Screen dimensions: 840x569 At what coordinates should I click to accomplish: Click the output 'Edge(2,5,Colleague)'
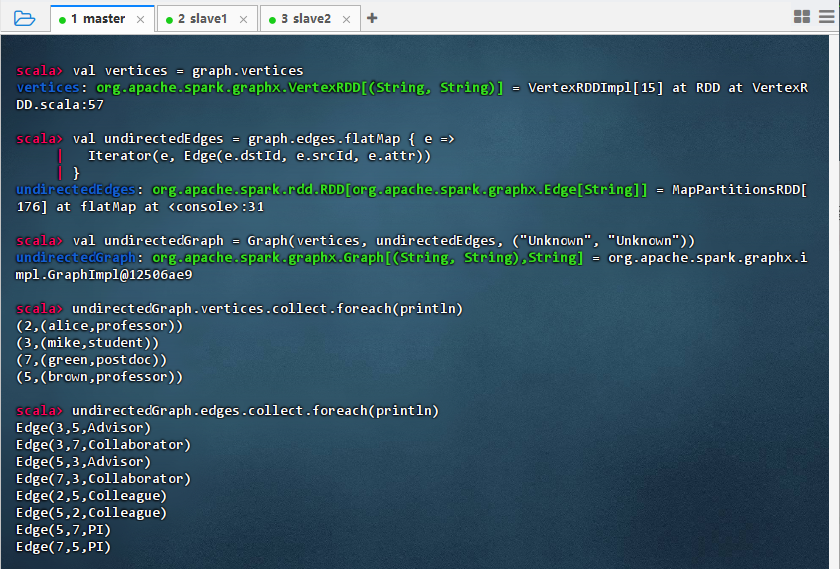point(92,496)
